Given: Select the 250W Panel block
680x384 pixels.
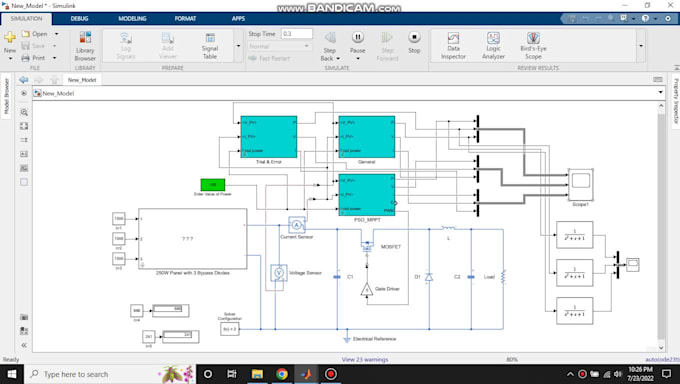Looking at the screenshot, I should point(193,239).
